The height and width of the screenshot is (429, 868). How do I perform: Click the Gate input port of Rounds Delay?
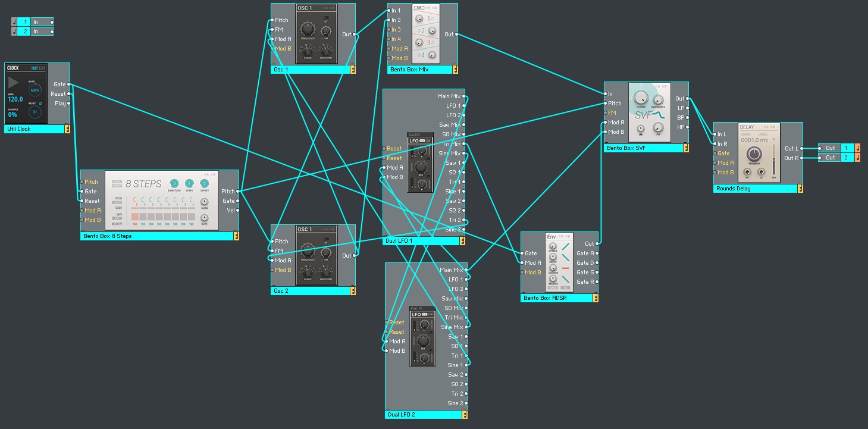tap(715, 154)
